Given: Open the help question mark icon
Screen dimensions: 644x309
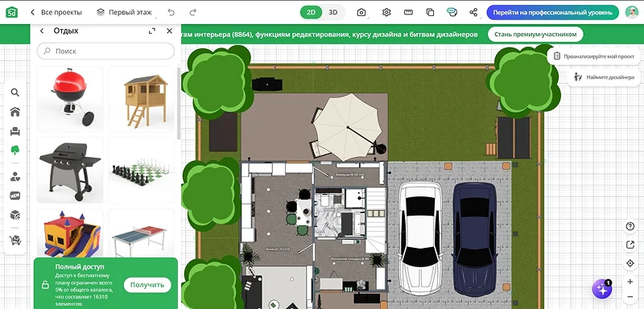Looking at the screenshot, I should pyautogui.click(x=630, y=226).
